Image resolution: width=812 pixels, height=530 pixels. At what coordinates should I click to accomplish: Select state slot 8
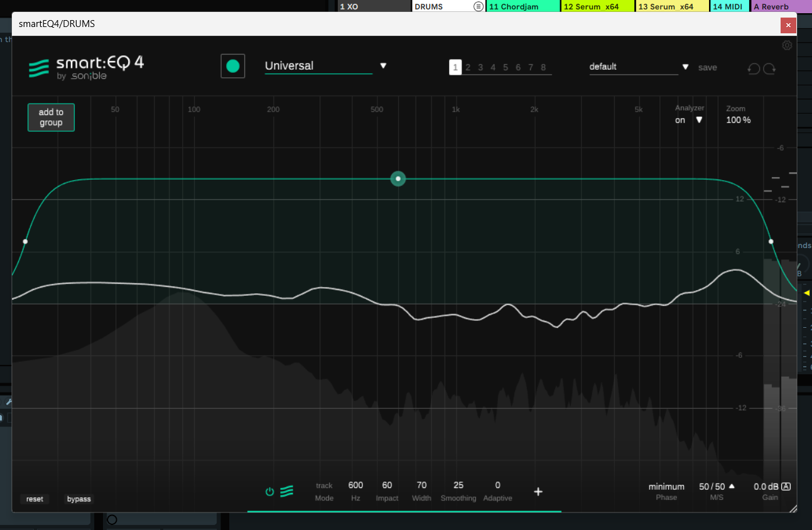pos(543,67)
